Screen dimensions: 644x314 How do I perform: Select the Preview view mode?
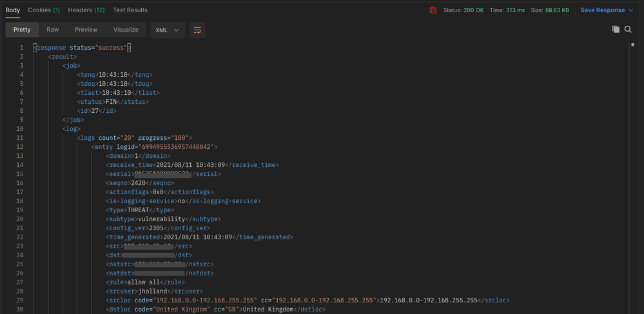(x=86, y=30)
